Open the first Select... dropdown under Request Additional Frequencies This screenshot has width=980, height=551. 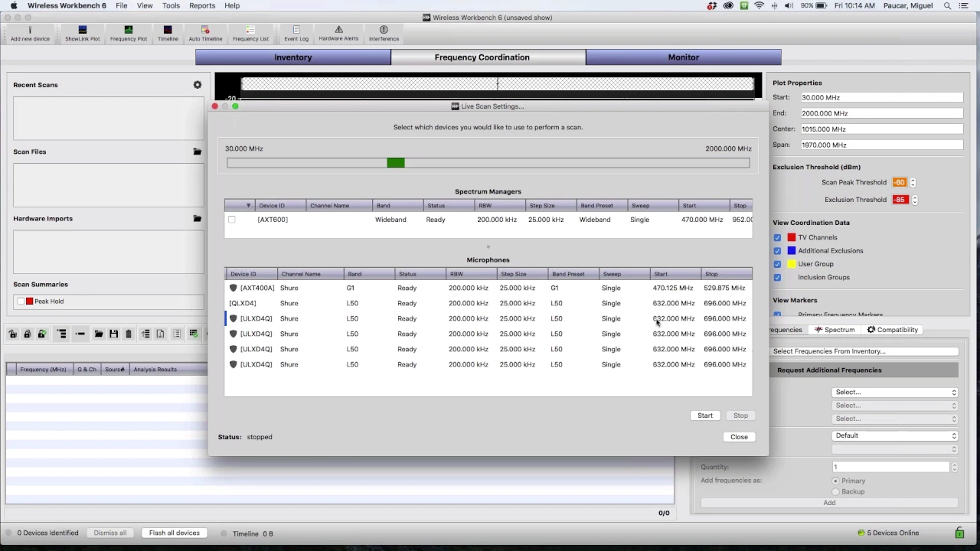click(x=895, y=392)
